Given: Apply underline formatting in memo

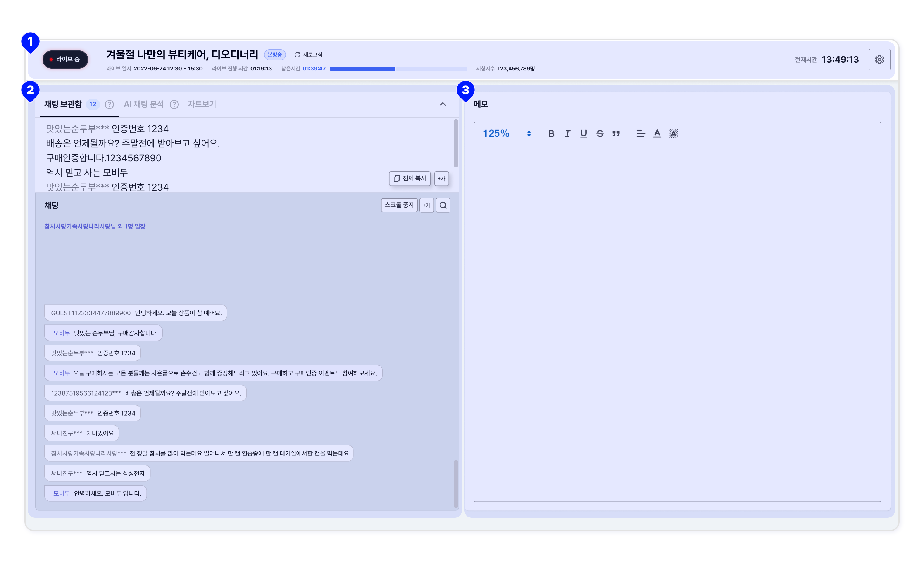Looking at the screenshot, I should (584, 133).
